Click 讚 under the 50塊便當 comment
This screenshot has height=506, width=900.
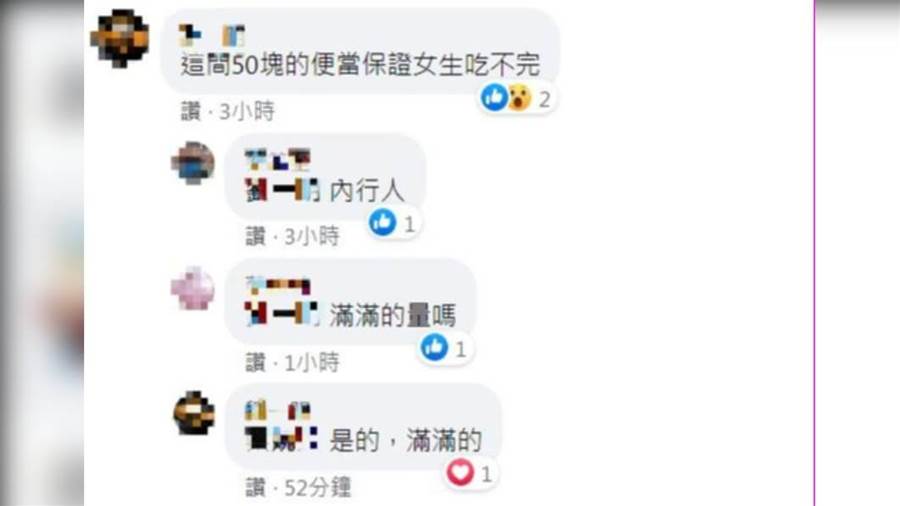tap(191, 111)
